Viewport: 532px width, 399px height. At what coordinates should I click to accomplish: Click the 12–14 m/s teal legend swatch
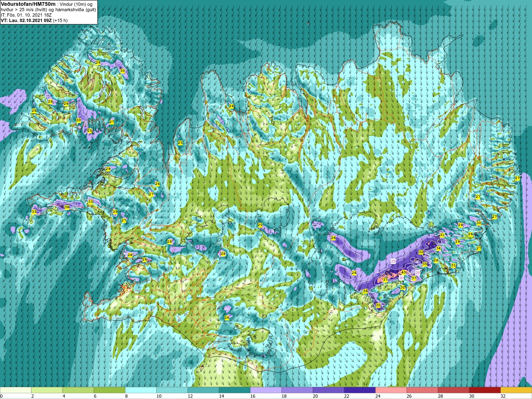[x=203, y=390]
